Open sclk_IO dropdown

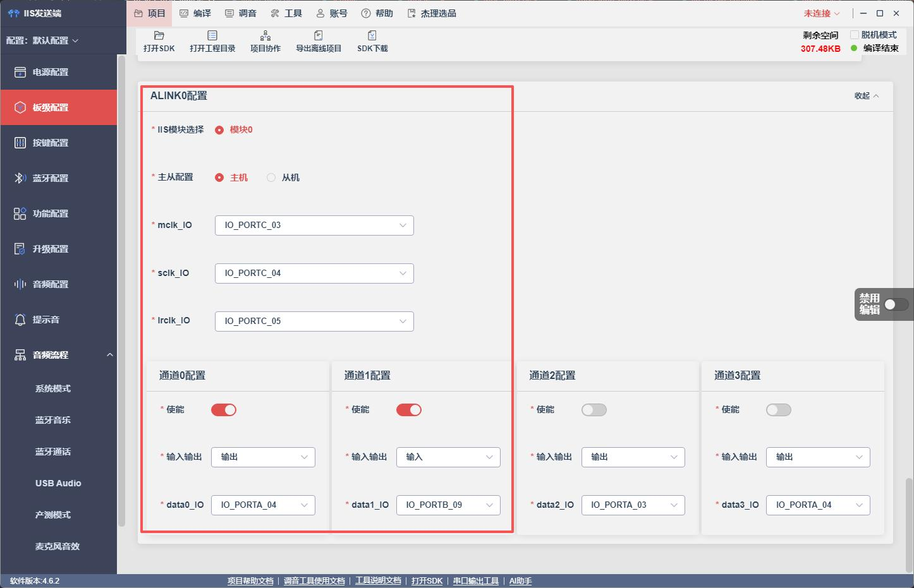pos(314,273)
